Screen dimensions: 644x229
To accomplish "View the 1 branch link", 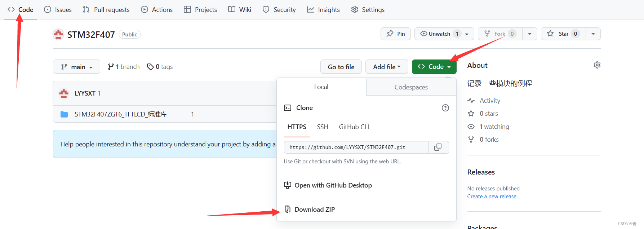I will pos(124,67).
